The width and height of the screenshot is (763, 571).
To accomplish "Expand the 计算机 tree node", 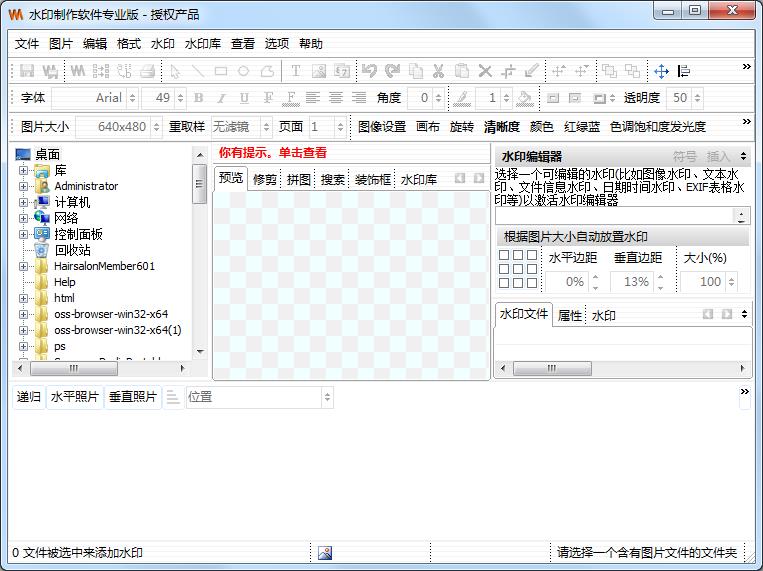I will 23,202.
